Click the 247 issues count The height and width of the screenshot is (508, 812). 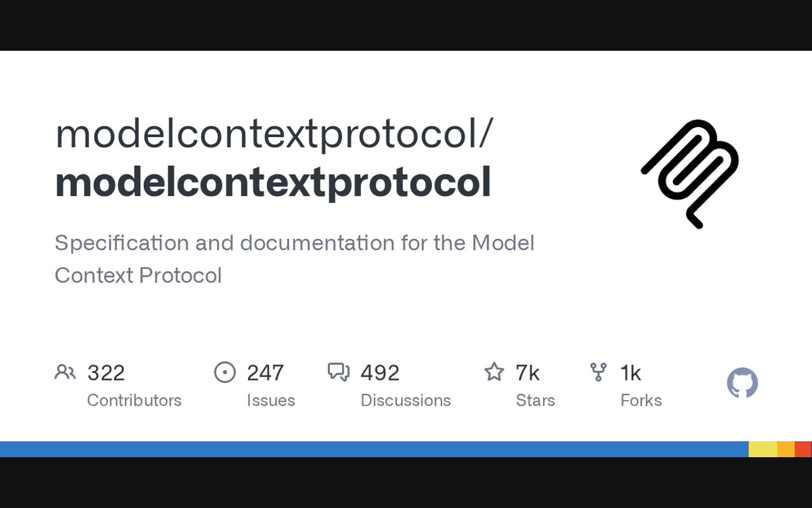(265, 373)
